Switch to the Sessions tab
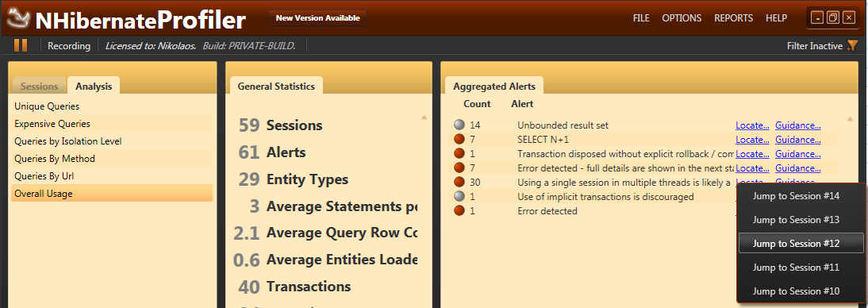The height and width of the screenshot is (308, 868). [x=40, y=87]
